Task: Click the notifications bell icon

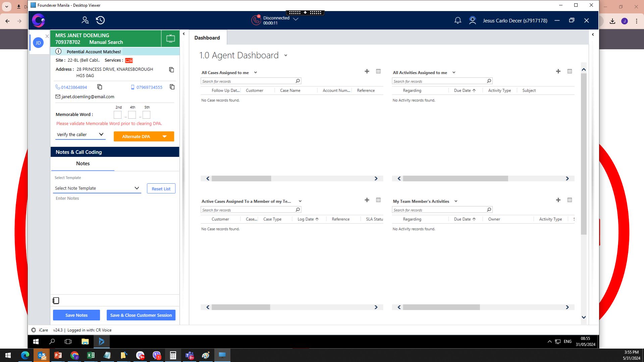Action: [x=458, y=20]
